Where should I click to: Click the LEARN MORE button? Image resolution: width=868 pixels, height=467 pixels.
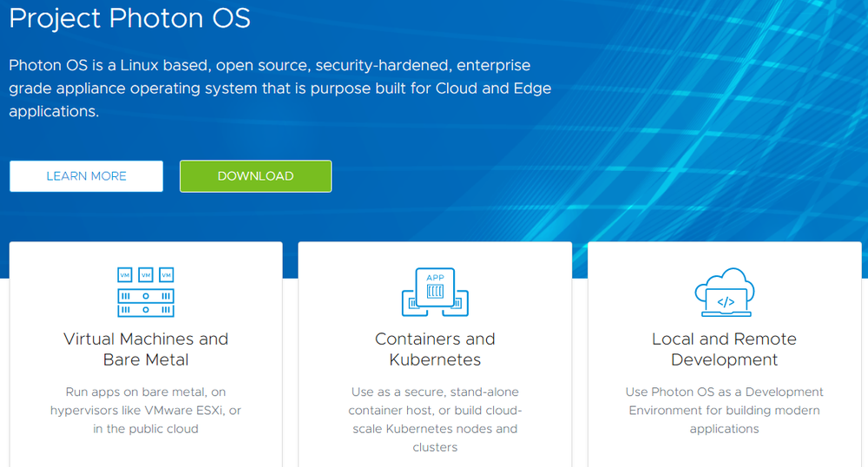click(86, 176)
